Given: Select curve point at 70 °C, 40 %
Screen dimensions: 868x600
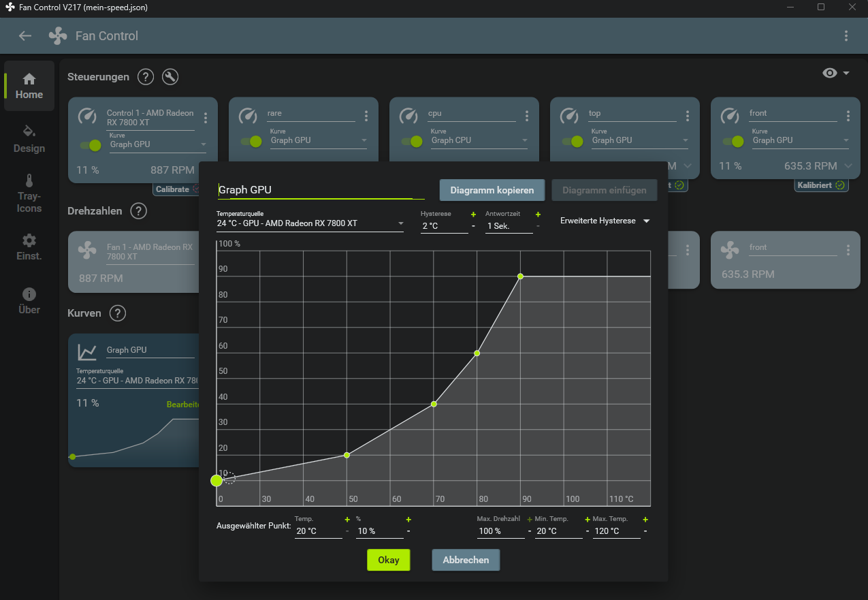Looking at the screenshot, I should tap(434, 404).
